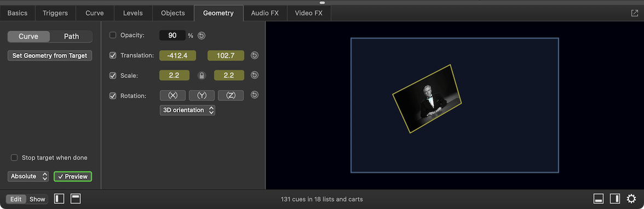Reset the Opacity value

point(202,36)
